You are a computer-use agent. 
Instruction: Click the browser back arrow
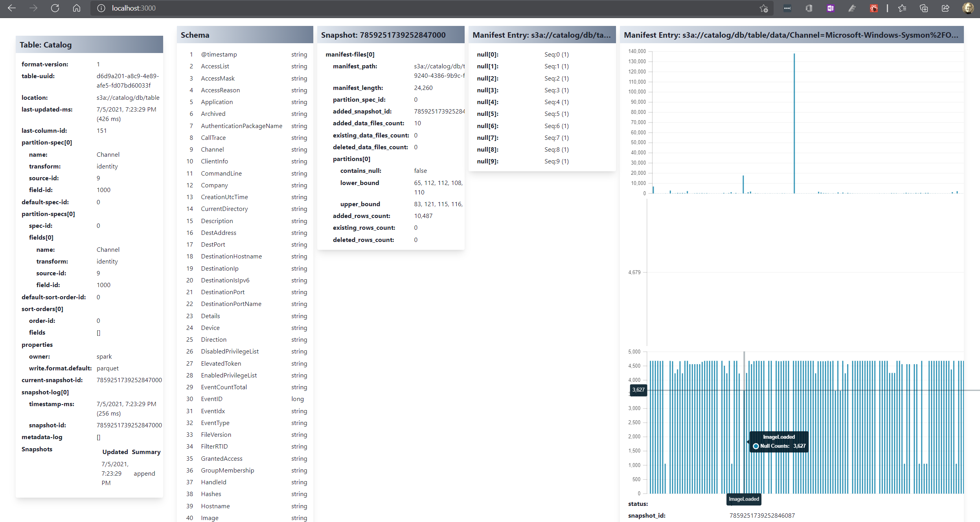click(12, 8)
